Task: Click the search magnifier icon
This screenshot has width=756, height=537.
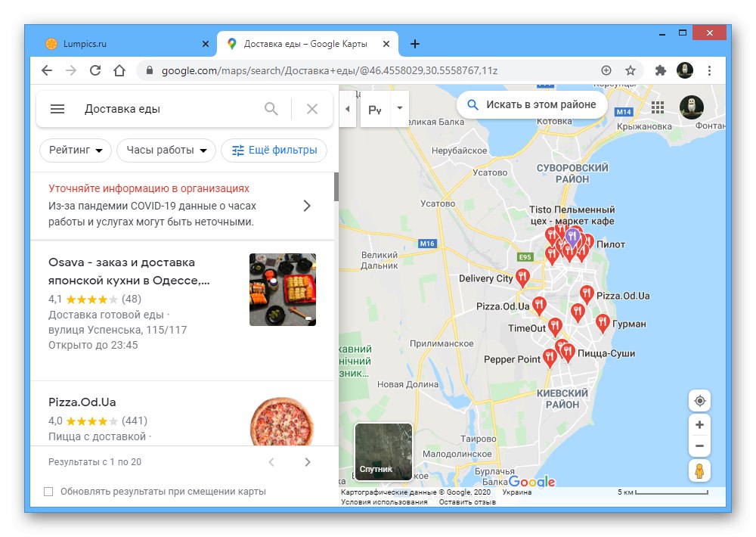Action: (x=271, y=108)
